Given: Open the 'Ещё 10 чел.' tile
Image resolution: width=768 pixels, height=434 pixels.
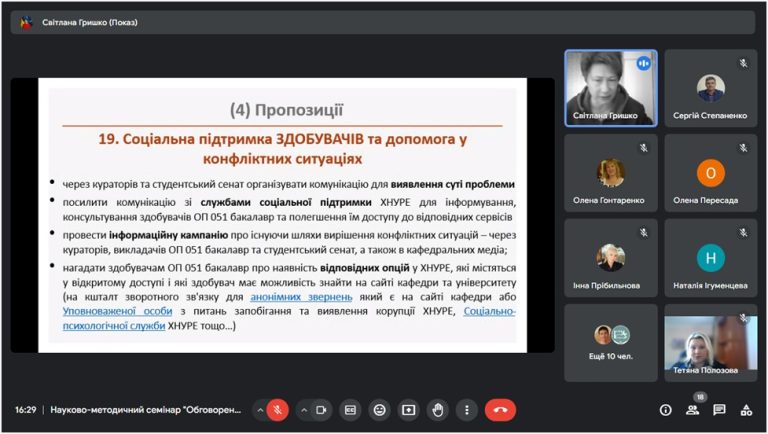Looking at the screenshot, I should coord(611,343).
